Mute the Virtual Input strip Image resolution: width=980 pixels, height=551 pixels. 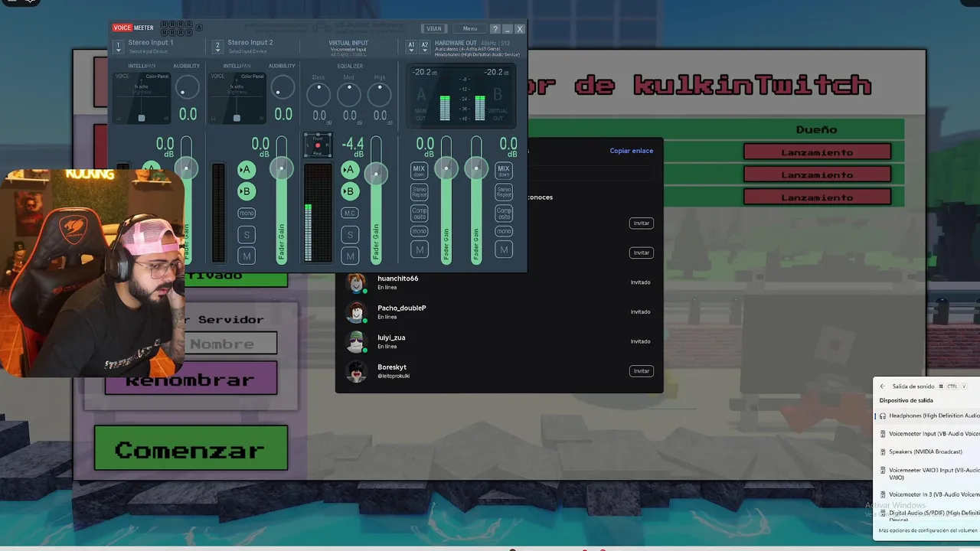click(350, 256)
